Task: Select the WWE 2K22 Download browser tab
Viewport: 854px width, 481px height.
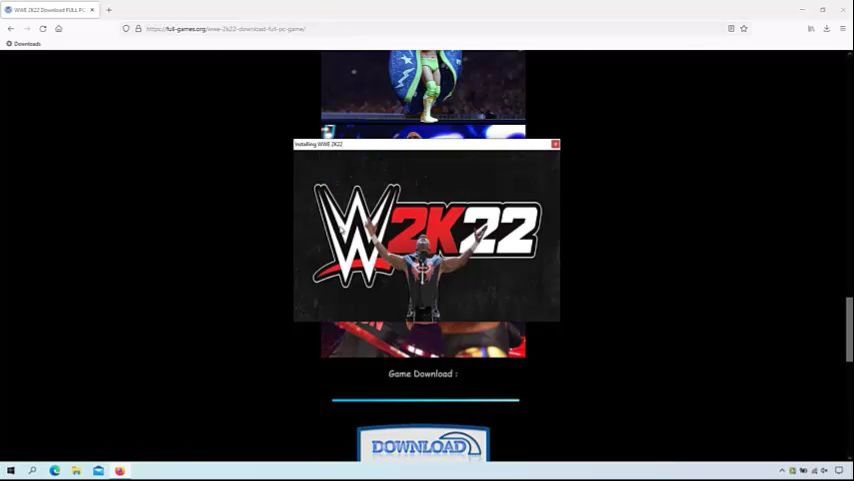Action: [x=50, y=10]
